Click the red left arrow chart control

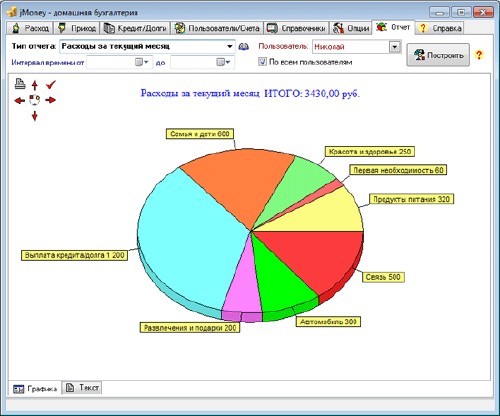point(20,100)
